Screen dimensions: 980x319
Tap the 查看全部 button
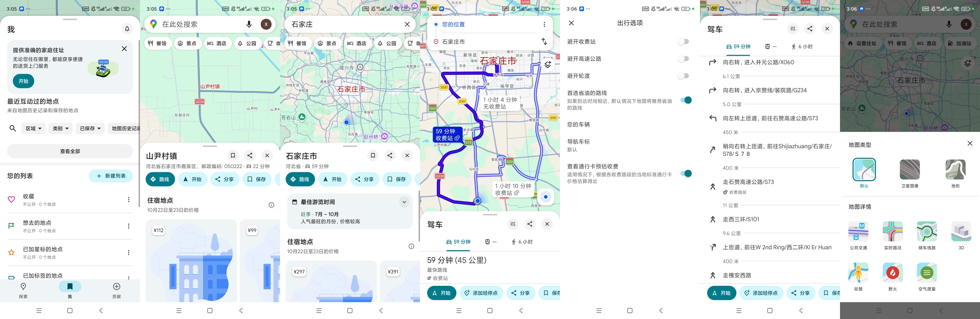click(70, 151)
